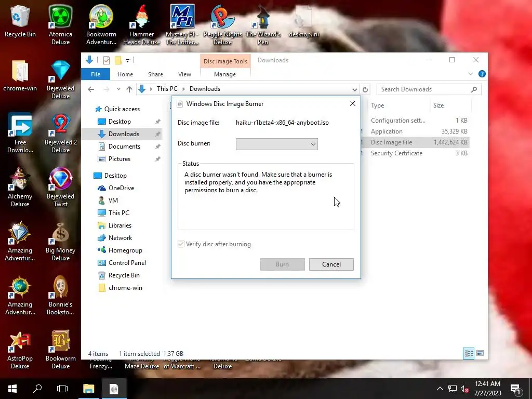This screenshot has height=399, width=532.
Task: Refresh the Downloads folder view
Action: pyautogui.click(x=365, y=89)
